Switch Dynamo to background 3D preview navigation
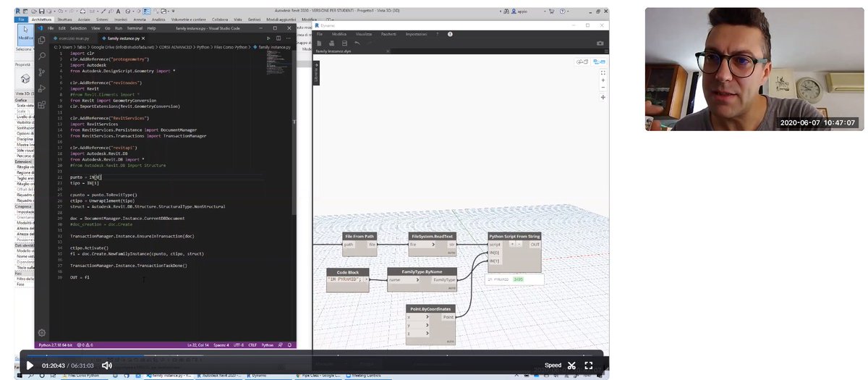 [582, 62]
